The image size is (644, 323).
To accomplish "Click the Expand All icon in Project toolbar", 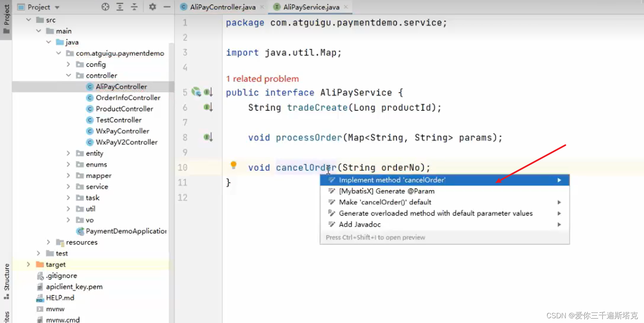I will pos(120,7).
